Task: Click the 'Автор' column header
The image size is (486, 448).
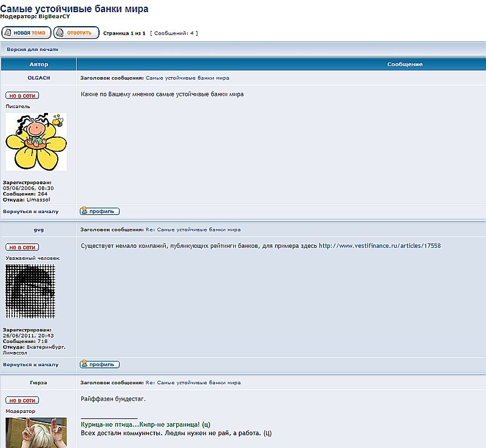Action: click(39, 64)
